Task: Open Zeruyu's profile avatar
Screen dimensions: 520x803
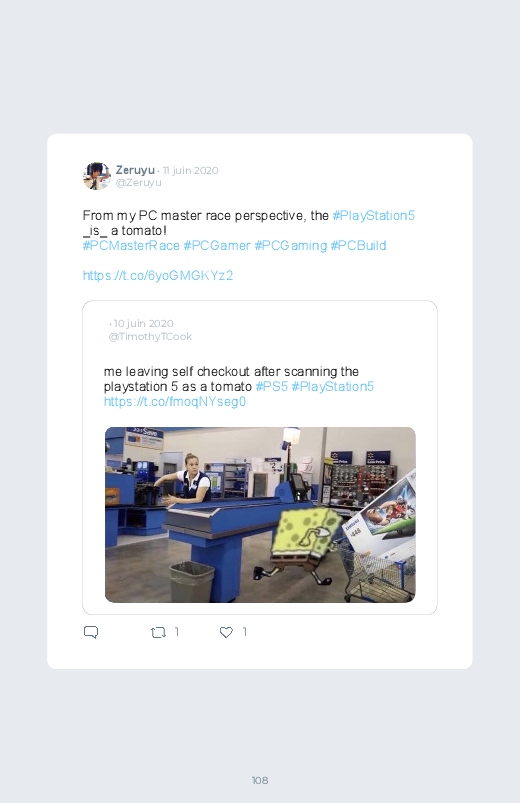Action: coord(96,176)
